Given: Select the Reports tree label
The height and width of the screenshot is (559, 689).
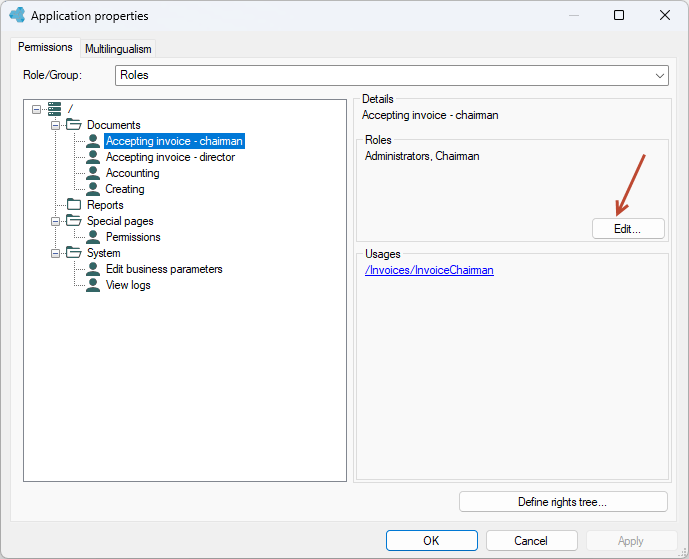Looking at the screenshot, I should tap(105, 205).
